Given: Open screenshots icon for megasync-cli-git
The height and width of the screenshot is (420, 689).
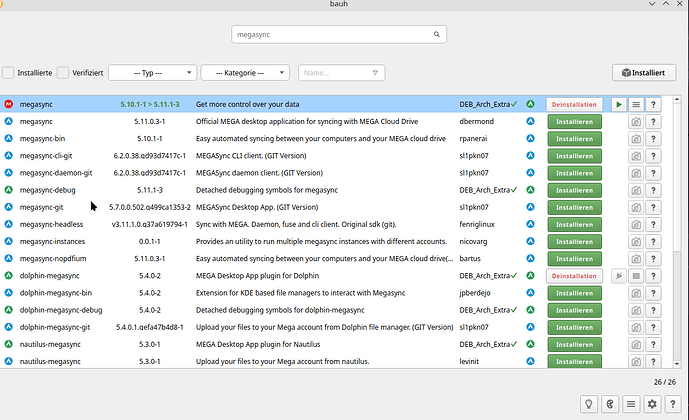Looking at the screenshot, I should point(636,156).
